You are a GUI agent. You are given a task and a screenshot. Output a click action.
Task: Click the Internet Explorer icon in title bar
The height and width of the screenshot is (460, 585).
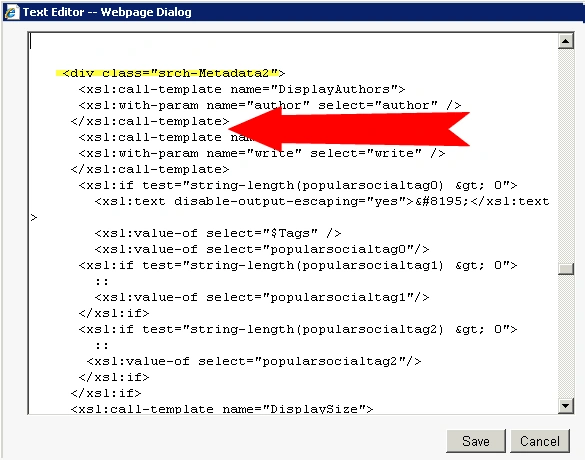point(11,12)
